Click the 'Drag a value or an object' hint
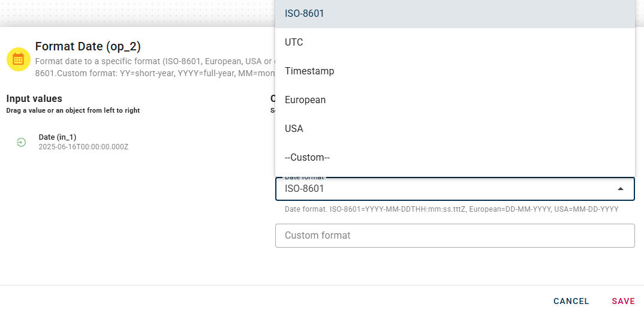 click(x=73, y=110)
